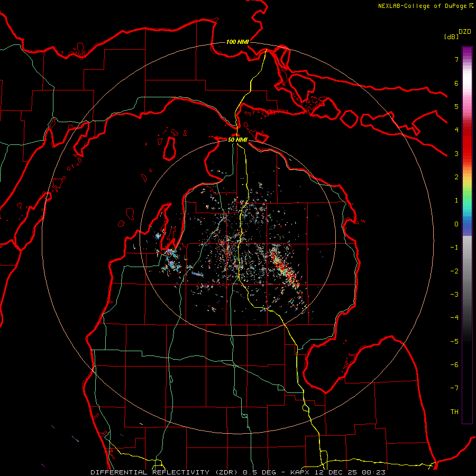The image size is (476, 476).
Task: Select the 0 value on the legend
Action: [456, 224]
